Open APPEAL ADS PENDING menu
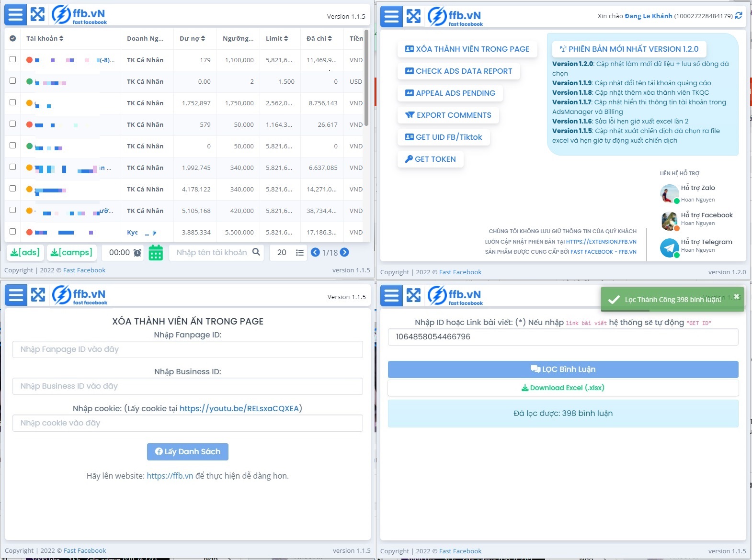 click(450, 93)
